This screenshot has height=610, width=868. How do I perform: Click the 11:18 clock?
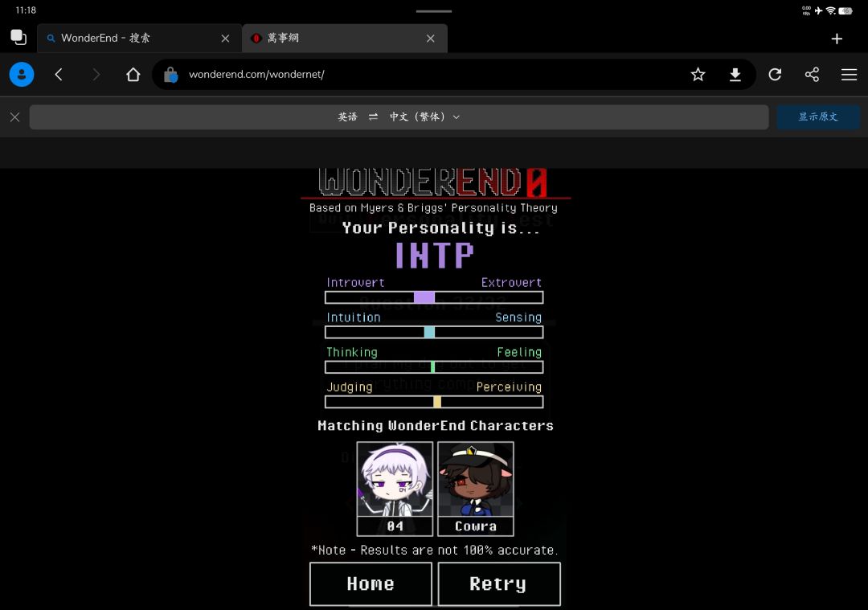click(x=26, y=10)
